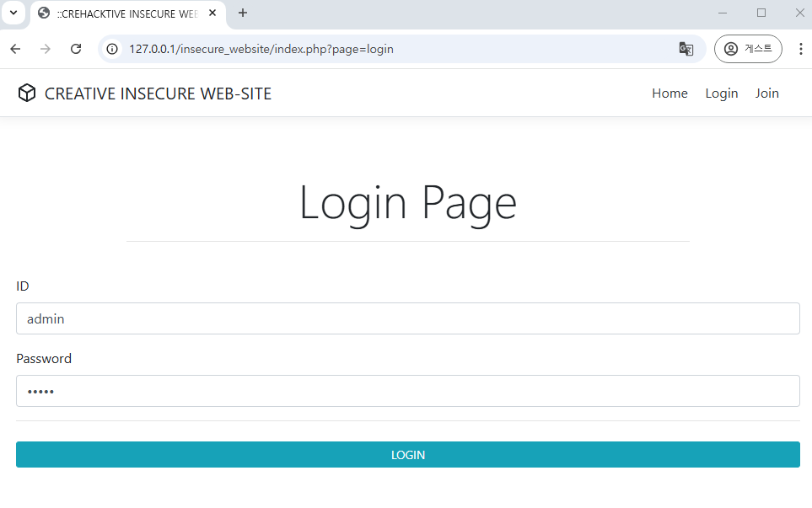The height and width of the screenshot is (508, 812).
Task: Click the ID field label
Action: (x=23, y=286)
